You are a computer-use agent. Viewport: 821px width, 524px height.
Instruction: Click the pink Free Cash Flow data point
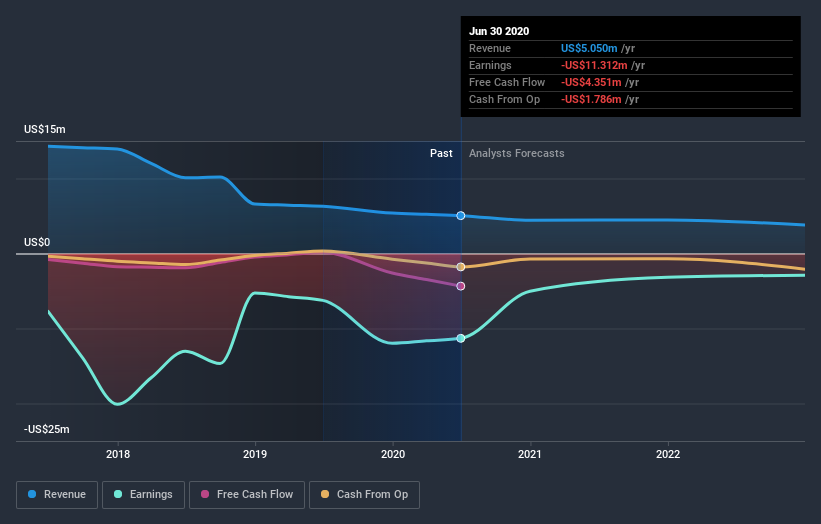(x=461, y=286)
